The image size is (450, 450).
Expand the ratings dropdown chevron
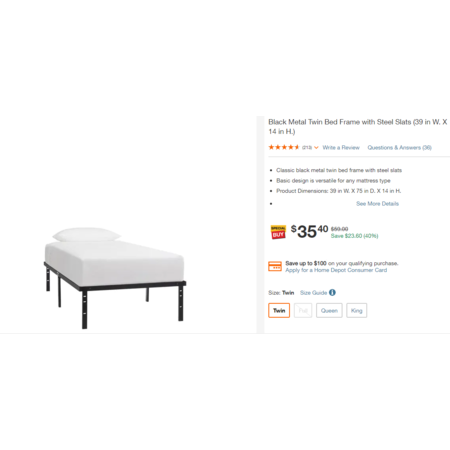[x=316, y=148]
